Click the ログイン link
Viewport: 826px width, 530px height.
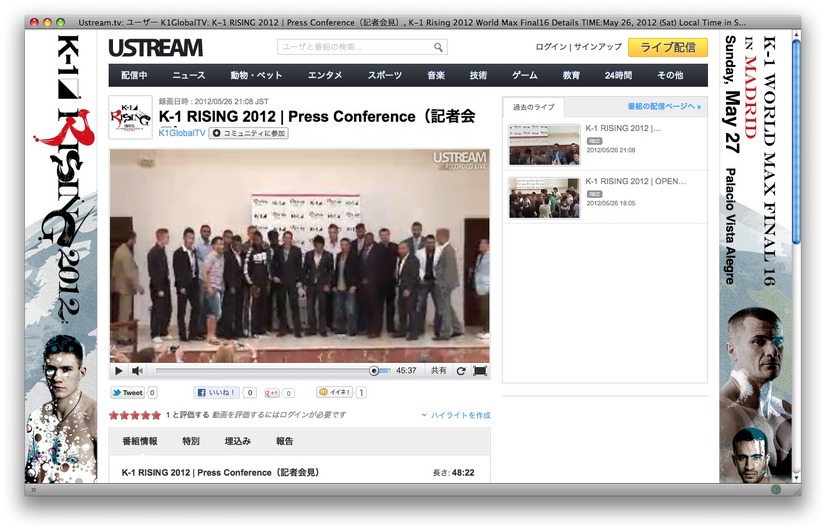click(x=550, y=47)
